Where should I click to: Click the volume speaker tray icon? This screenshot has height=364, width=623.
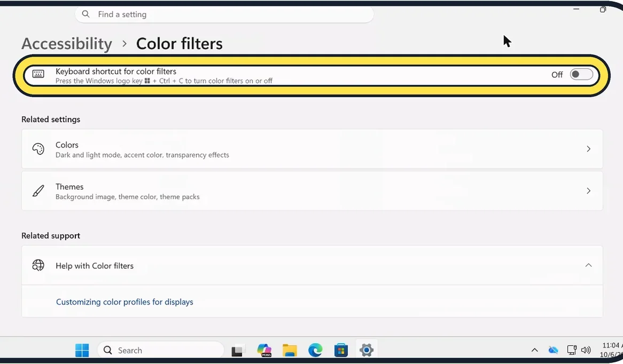pos(586,350)
